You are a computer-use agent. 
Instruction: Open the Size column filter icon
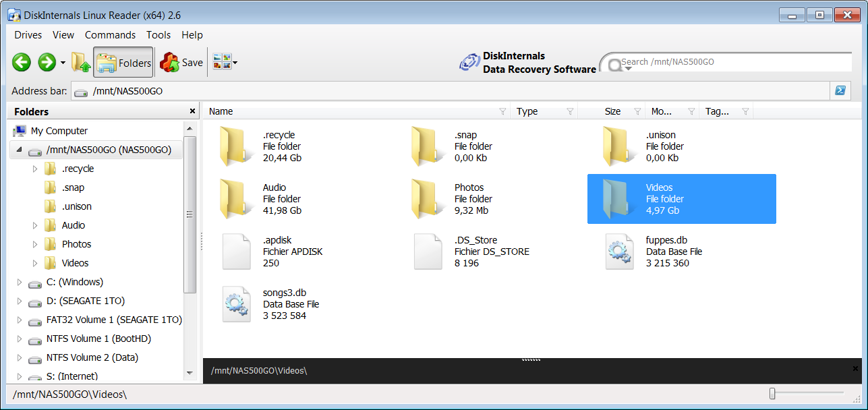(x=637, y=111)
